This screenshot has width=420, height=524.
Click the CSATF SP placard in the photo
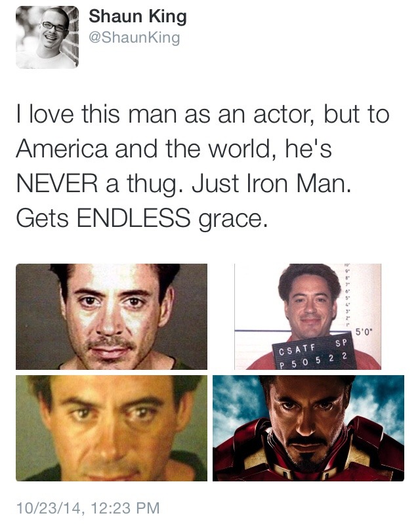pyautogui.click(x=313, y=346)
